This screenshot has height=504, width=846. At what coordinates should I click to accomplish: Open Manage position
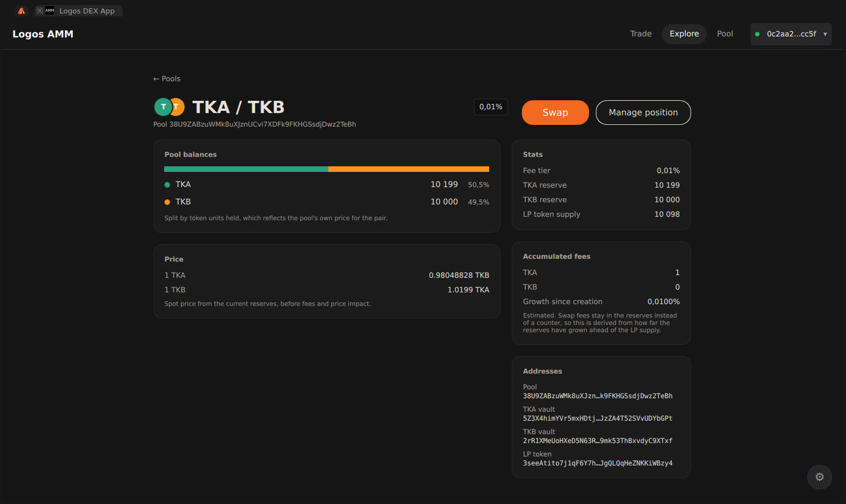point(643,113)
